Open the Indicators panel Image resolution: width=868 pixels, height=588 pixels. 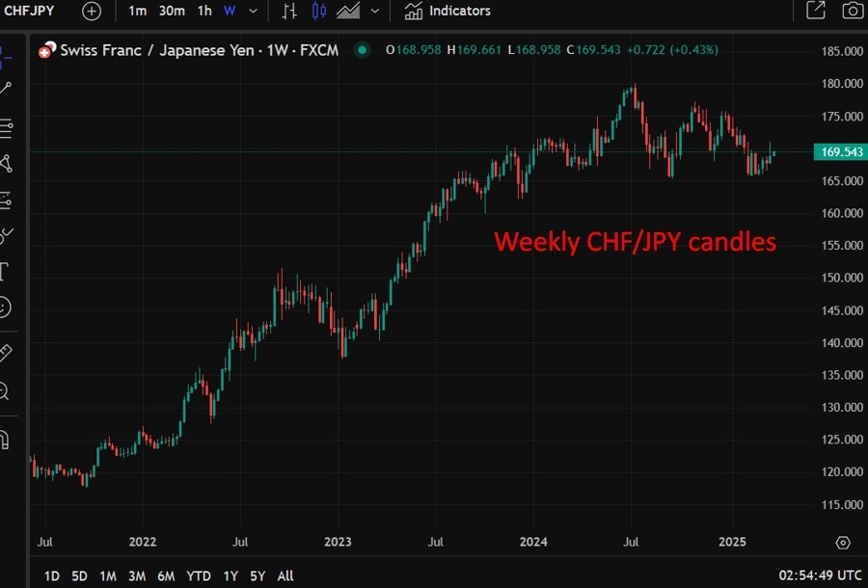pyautogui.click(x=448, y=11)
